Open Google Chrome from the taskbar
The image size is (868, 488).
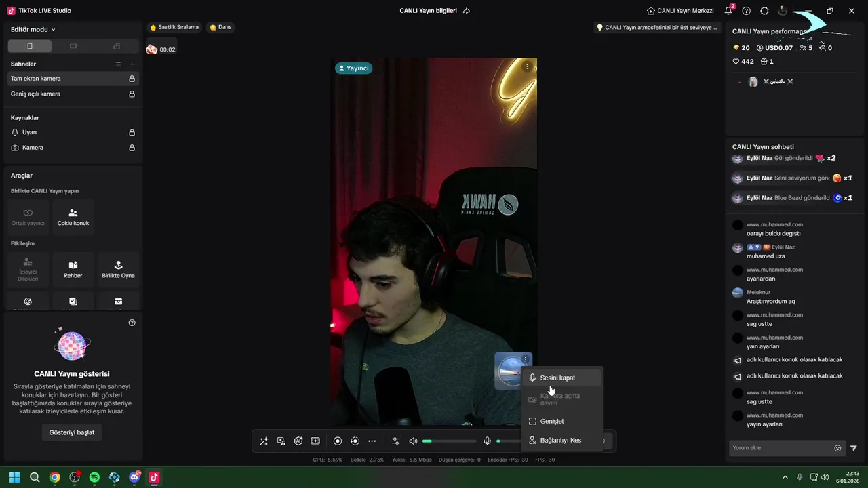tap(54, 477)
